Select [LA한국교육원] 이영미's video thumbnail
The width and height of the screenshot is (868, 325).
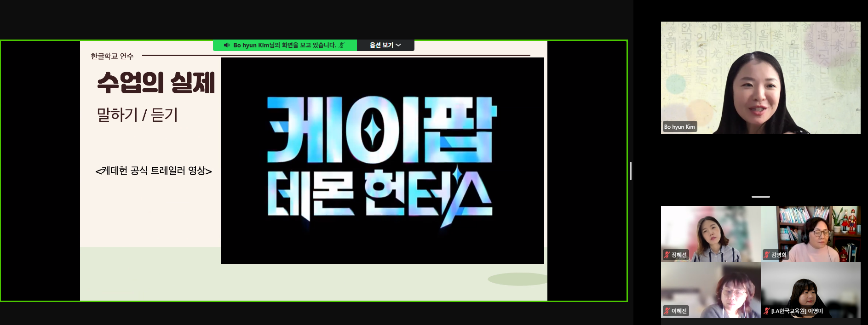click(811, 290)
